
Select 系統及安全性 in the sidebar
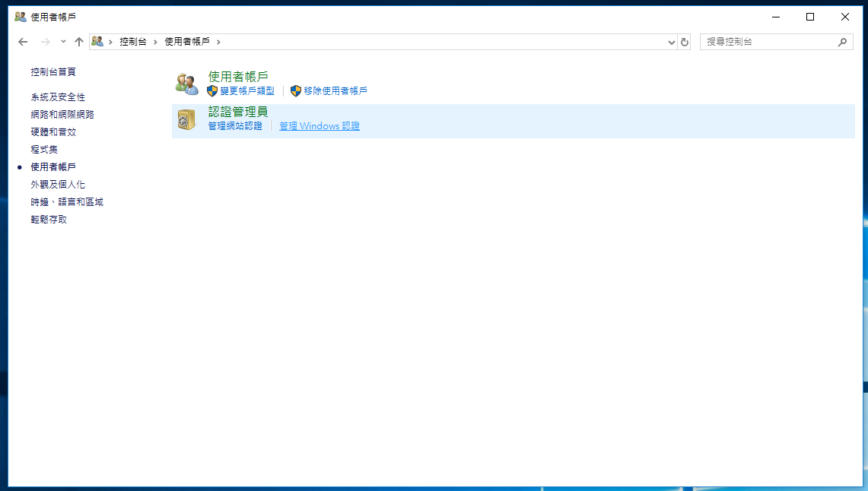pos(58,97)
